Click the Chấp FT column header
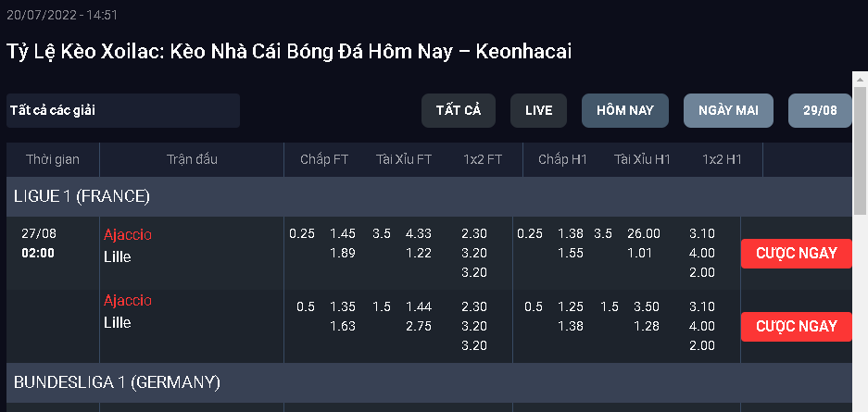 tap(324, 160)
